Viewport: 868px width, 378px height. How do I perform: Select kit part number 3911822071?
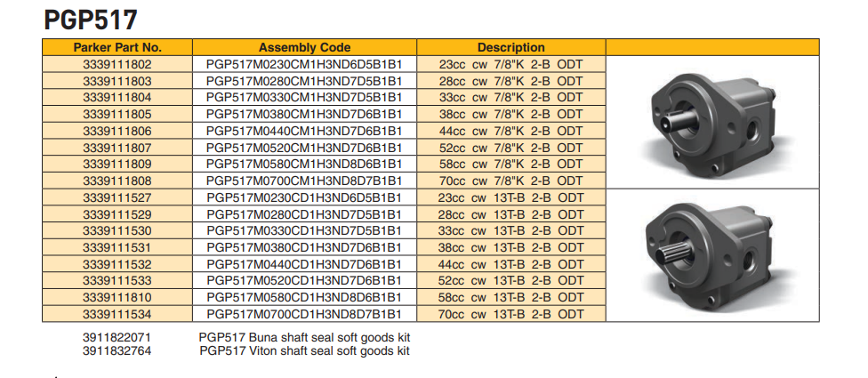tap(117, 338)
